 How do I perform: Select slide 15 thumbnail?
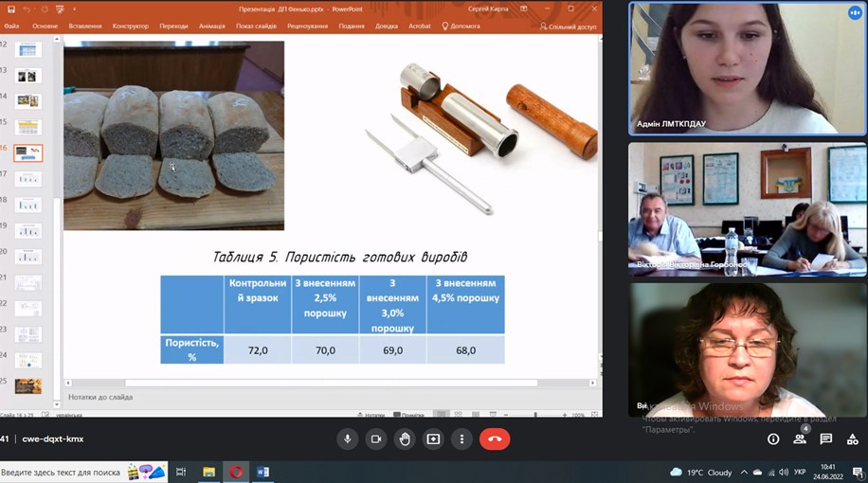pyautogui.click(x=27, y=127)
